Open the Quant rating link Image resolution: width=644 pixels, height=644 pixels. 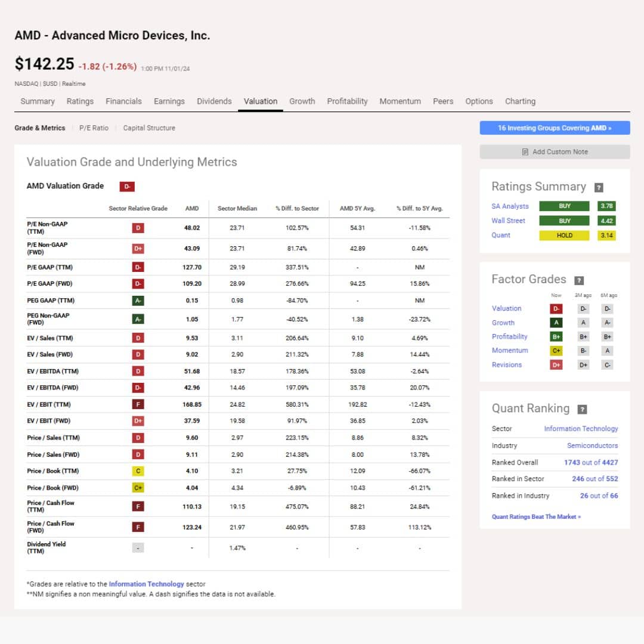click(x=501, y=236)
